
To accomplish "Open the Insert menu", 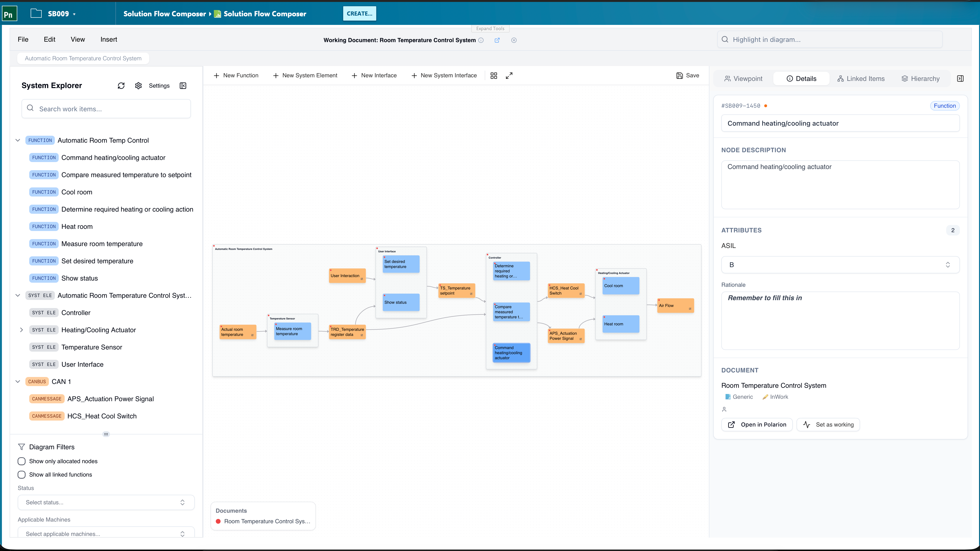I will (x=108, y=39).
